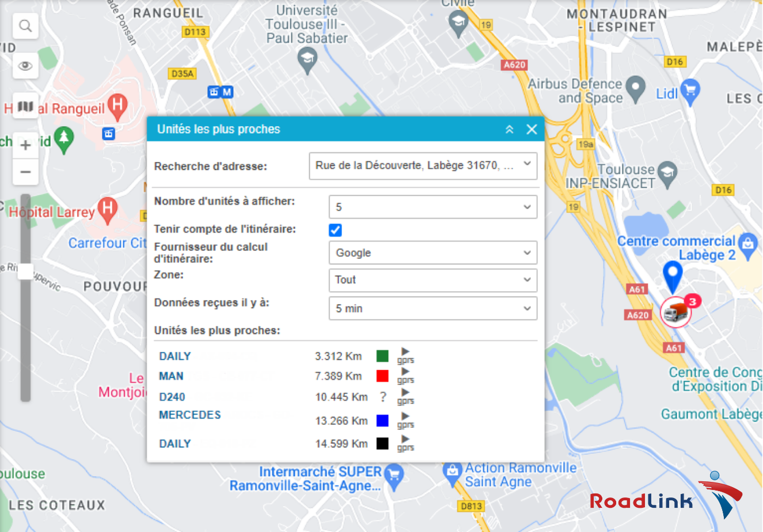This screenshot has width=763, height=532.
Task: Zoom in with the plus button
Action: click(x=25, y=146)
